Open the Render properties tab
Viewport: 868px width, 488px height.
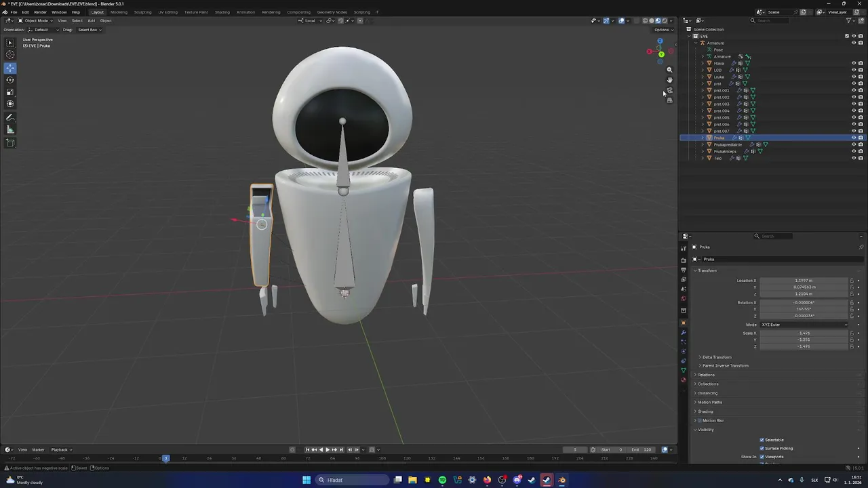[x=684, y=260]
